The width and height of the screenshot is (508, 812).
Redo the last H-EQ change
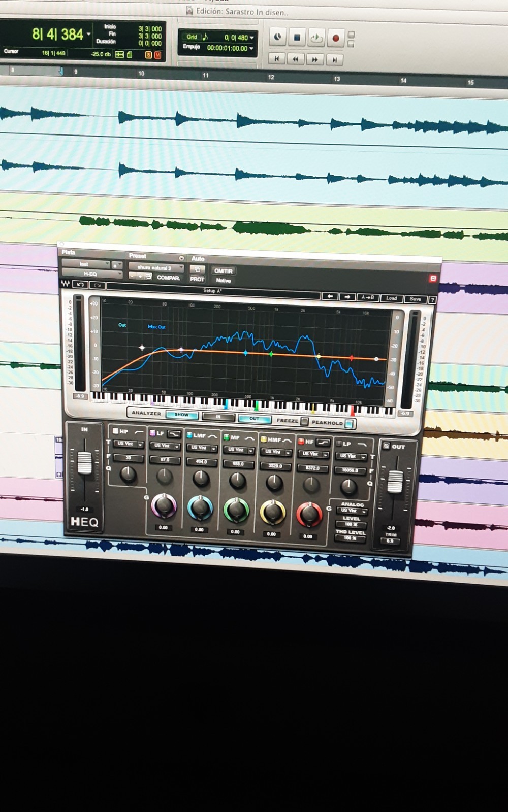click(x=98, y=285)
